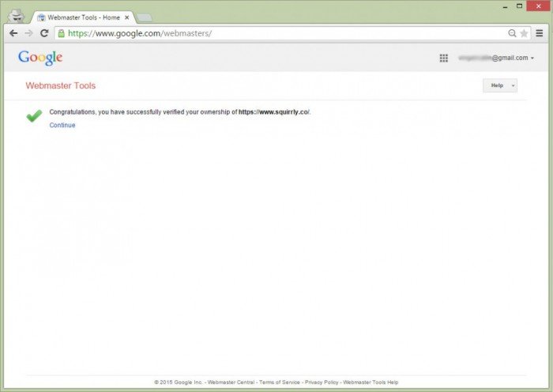Open the Privacy Policy footer link
553x392 pixels.
pos(322,382)
